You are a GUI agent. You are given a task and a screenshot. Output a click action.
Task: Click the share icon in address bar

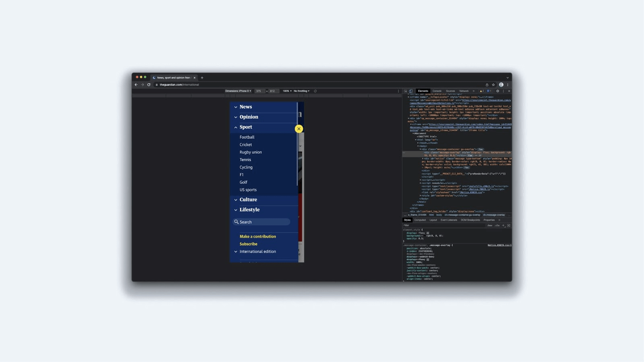point(487,85)
